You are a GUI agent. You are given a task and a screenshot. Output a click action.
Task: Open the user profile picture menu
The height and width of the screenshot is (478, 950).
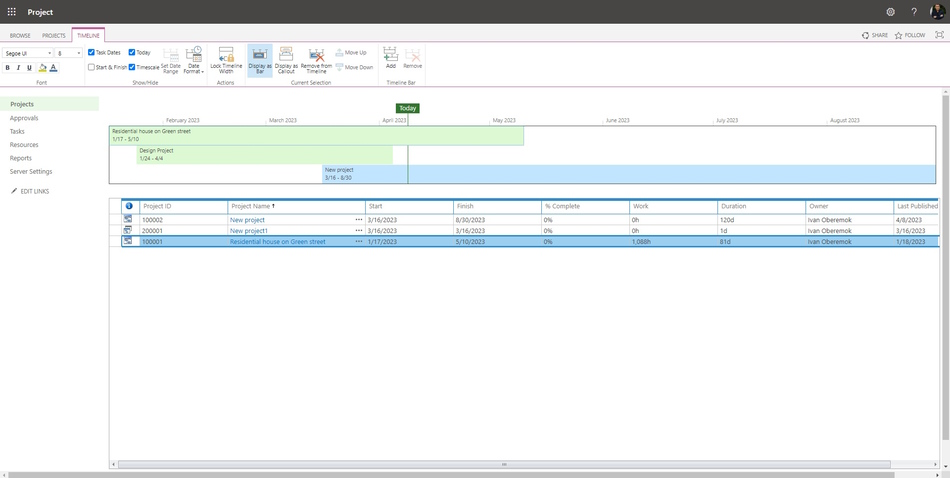tap(937, 12)
